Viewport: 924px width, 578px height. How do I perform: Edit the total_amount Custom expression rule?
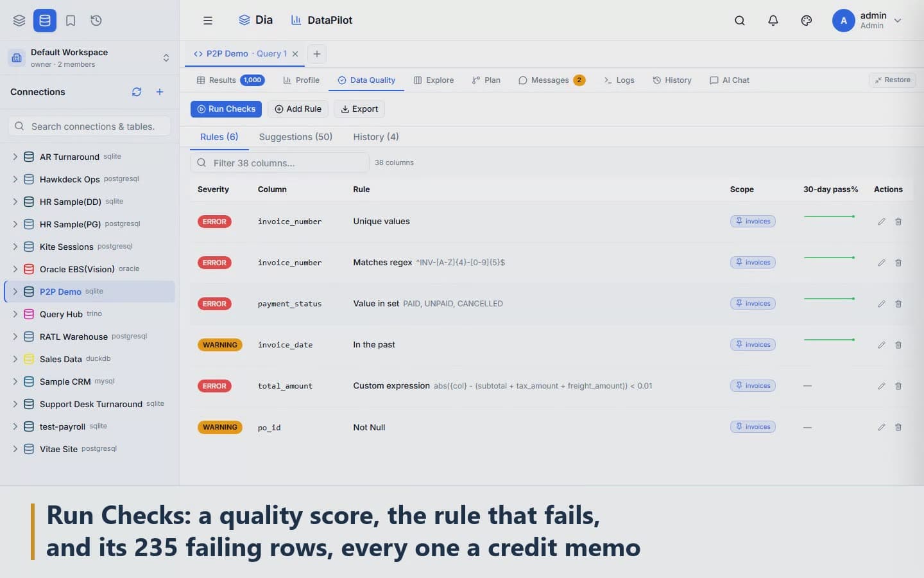(882, 386)
